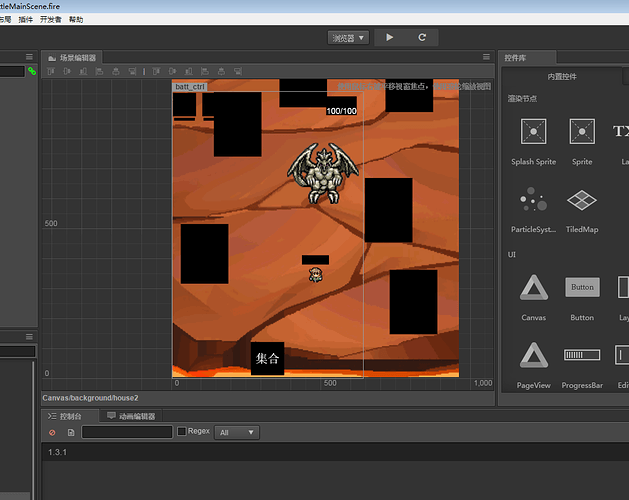Switch to the 场景编辑器 tab
This screenshot has width=629, height=500.
coord(72,58)
